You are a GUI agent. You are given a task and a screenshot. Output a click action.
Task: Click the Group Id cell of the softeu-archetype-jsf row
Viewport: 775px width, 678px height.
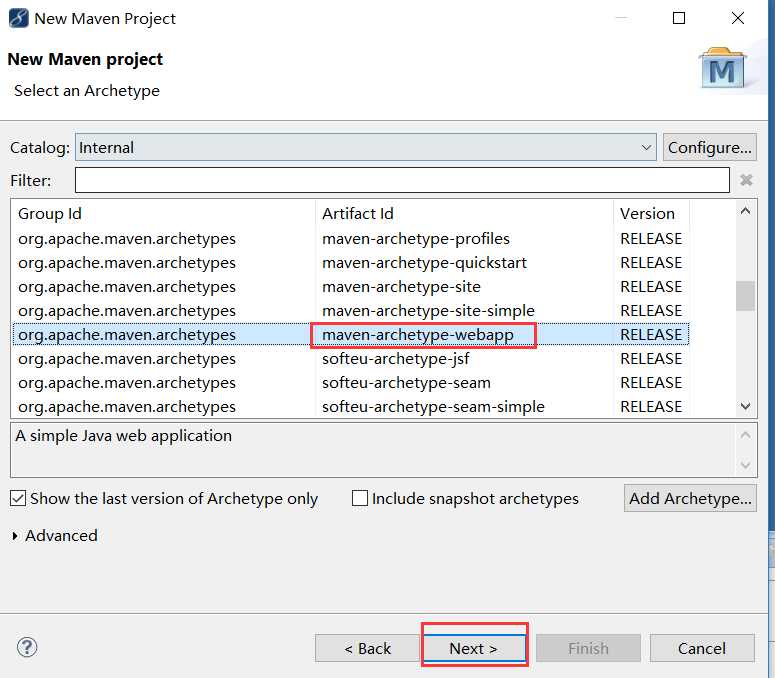tap(127, 359)
